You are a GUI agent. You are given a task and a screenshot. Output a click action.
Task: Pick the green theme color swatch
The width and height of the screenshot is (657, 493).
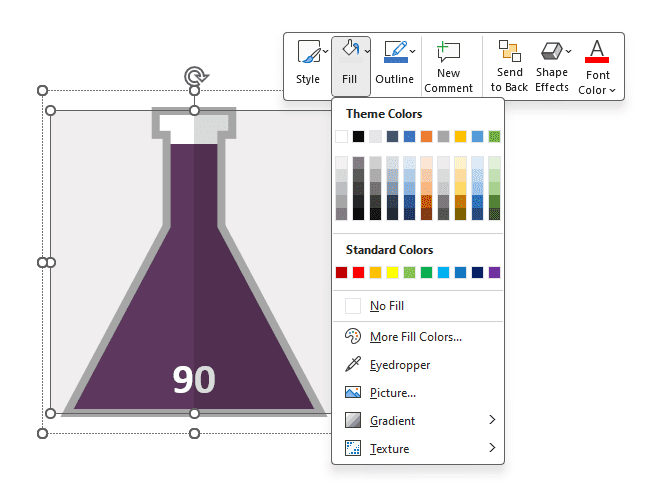(x=494, y=137)
